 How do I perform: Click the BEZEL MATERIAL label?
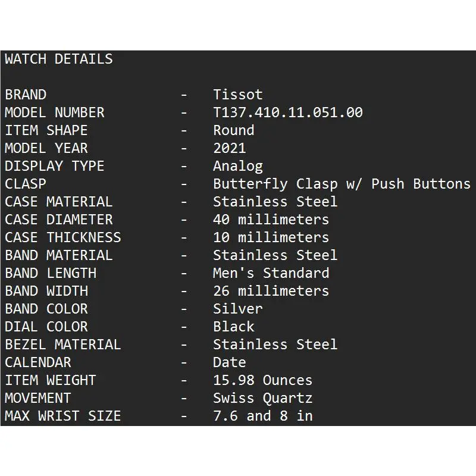63,345
